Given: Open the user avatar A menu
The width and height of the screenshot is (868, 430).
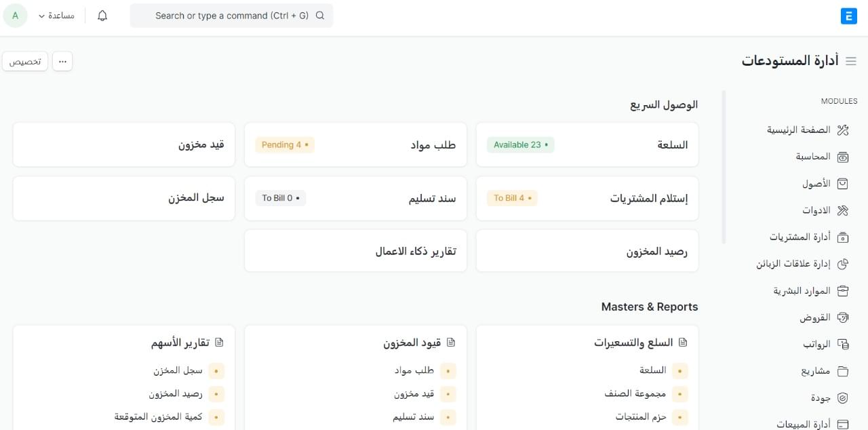Looking at the screenshot, I should [x=16, y=15].
